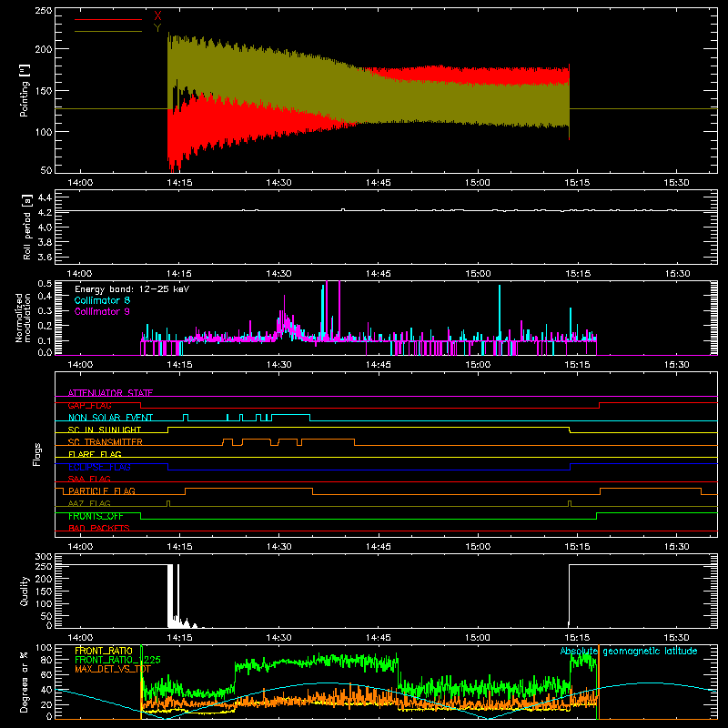The width and height of the screenshot is (728, 728).
Task: Select the Y legend label
Action: coord(157,28)
